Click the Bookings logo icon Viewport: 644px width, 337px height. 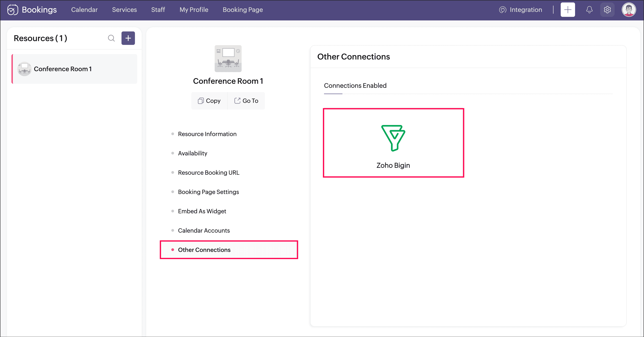tap(13, 10)
